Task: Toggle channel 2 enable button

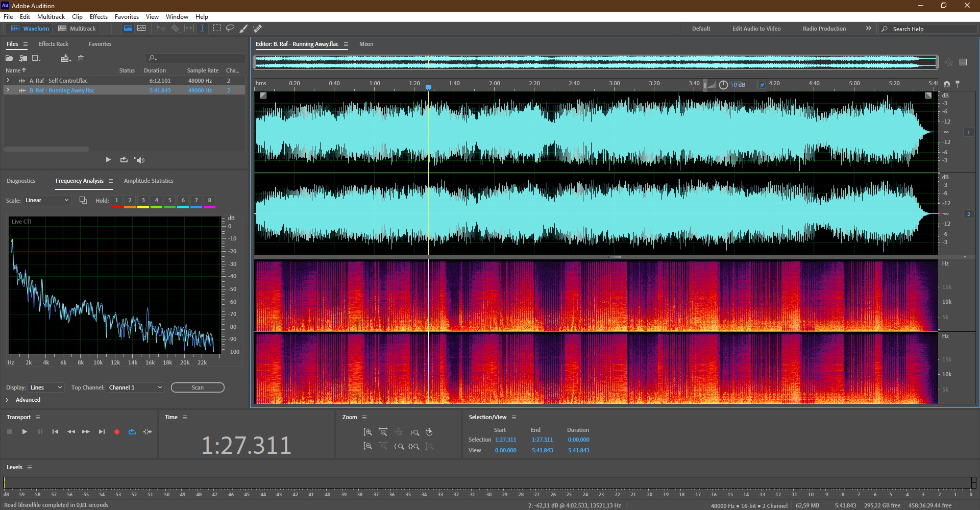Action: pyautogui.click(x=969, y=214)
